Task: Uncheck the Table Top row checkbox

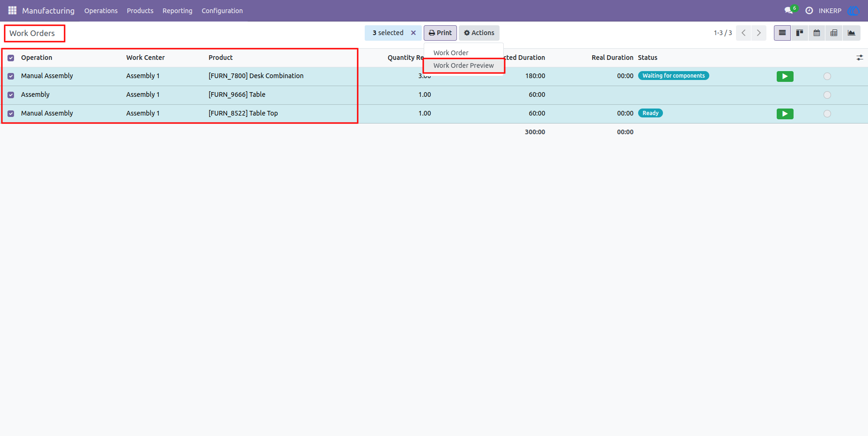Action: 11,114
